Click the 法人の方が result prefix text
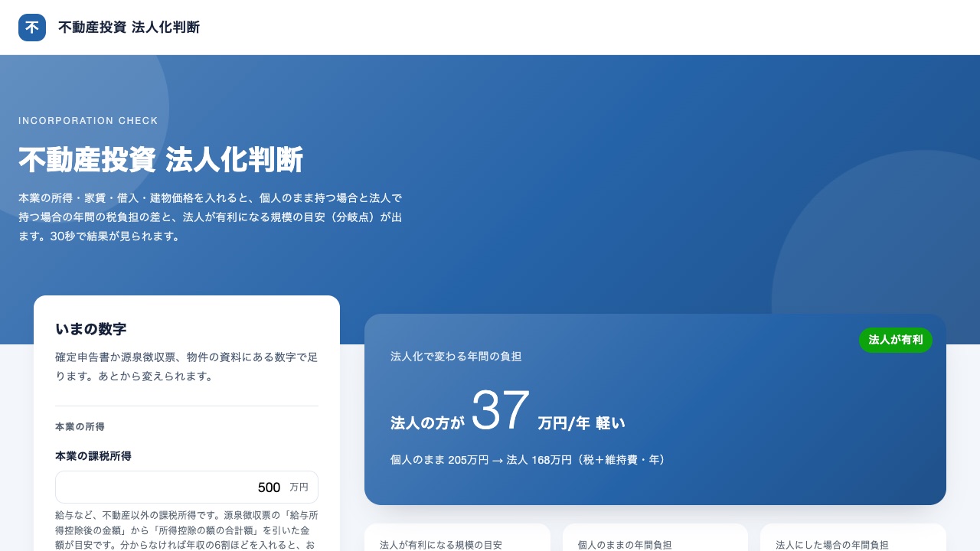 tap(427, 423)
